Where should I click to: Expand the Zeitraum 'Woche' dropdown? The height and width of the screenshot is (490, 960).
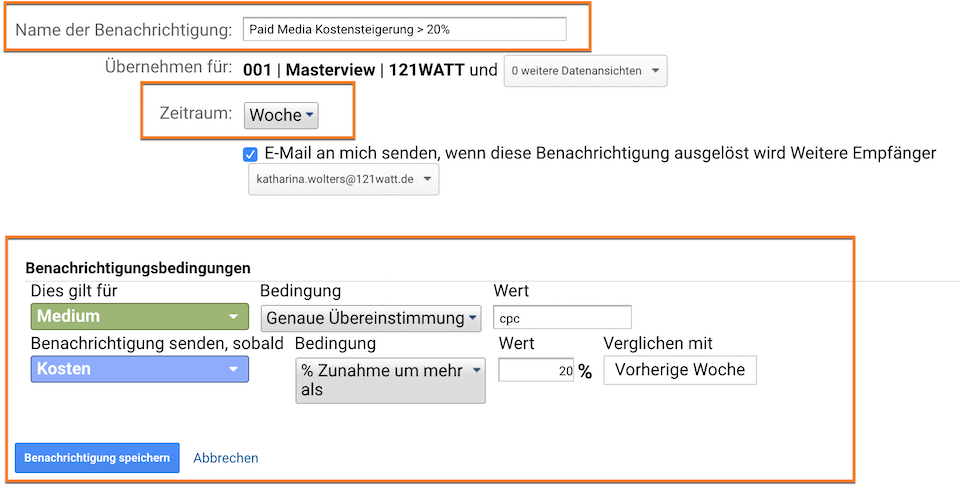[x=281, y=115]
